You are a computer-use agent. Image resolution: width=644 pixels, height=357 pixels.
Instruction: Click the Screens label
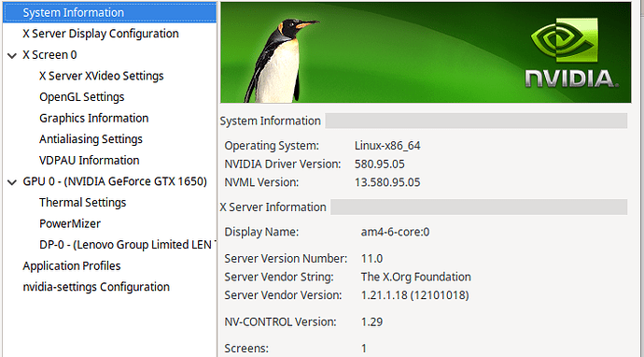246,349
